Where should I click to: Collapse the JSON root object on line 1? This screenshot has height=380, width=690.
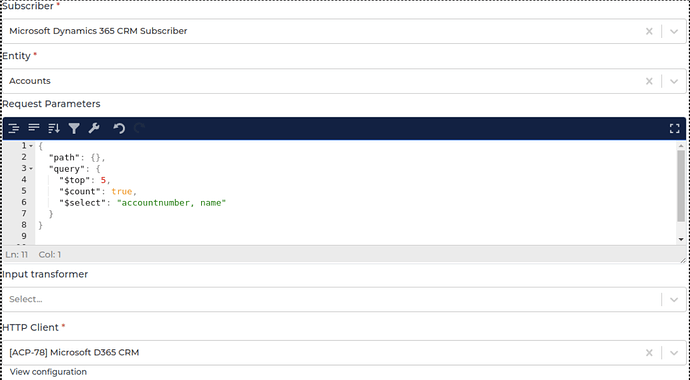tap(31, 146)
